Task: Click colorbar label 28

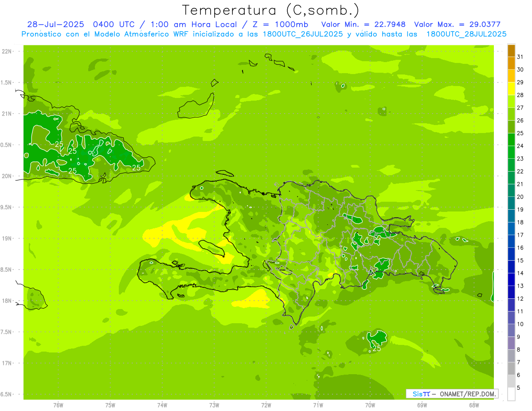Action: 520,95
